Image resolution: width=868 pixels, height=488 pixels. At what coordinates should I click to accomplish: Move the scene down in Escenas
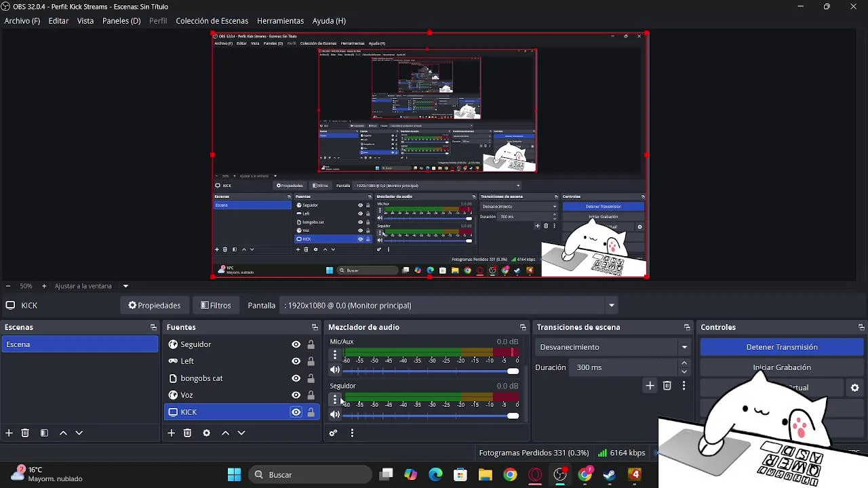[x=79, y=432]
